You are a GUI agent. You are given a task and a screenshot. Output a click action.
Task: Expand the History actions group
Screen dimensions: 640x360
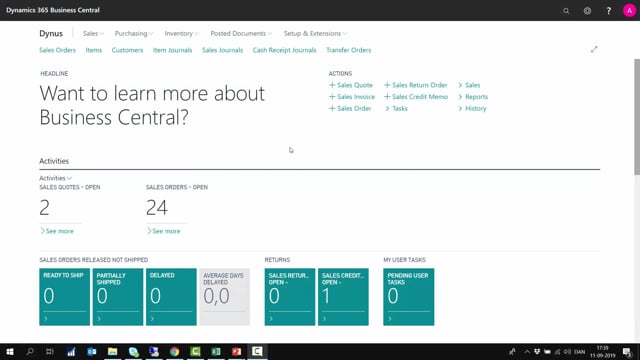472,108
